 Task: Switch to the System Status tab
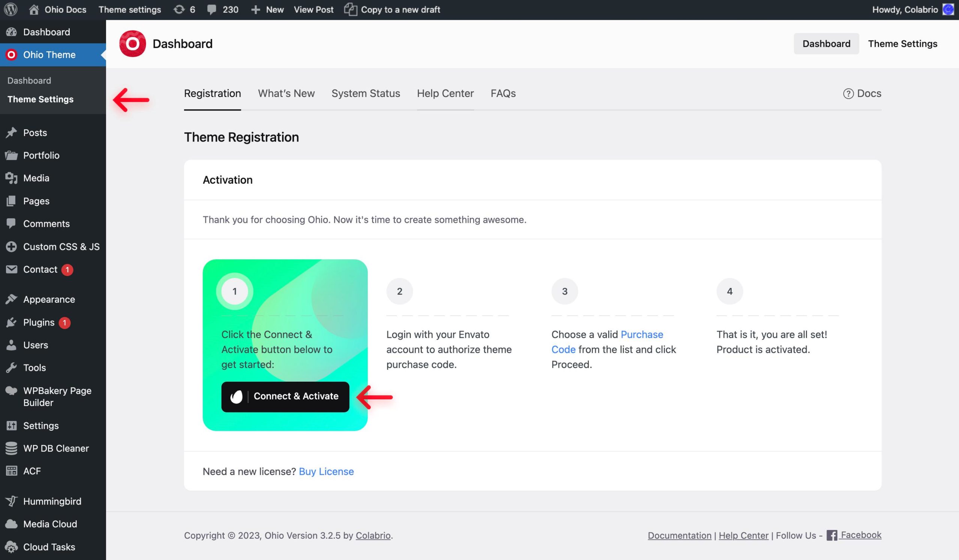point(365,94)
